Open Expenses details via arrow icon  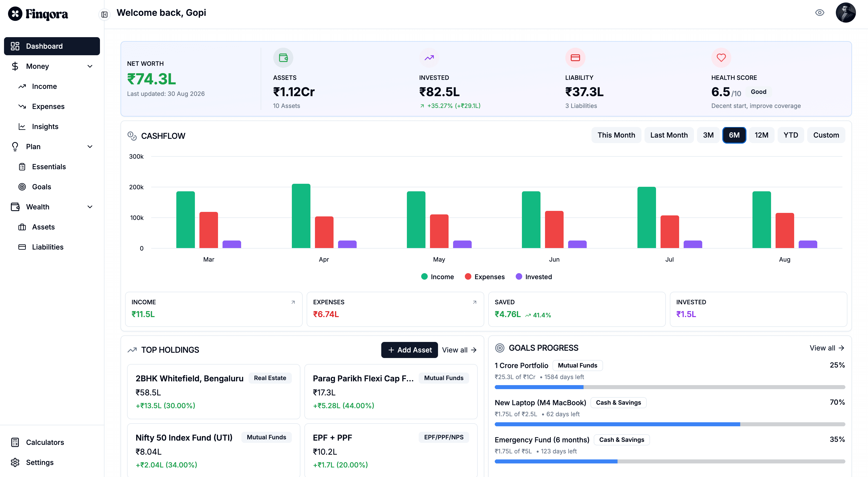pos(474,302)
